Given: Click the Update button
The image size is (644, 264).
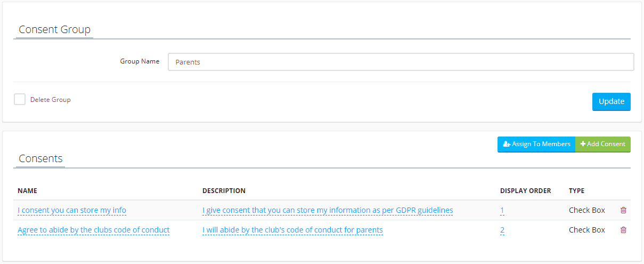Looking at the screenshot, I should click(611, 101).
